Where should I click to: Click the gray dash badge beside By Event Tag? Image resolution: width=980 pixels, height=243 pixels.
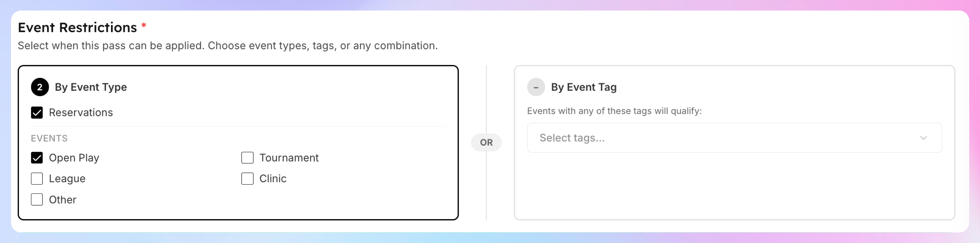click(x=536, y=87)
